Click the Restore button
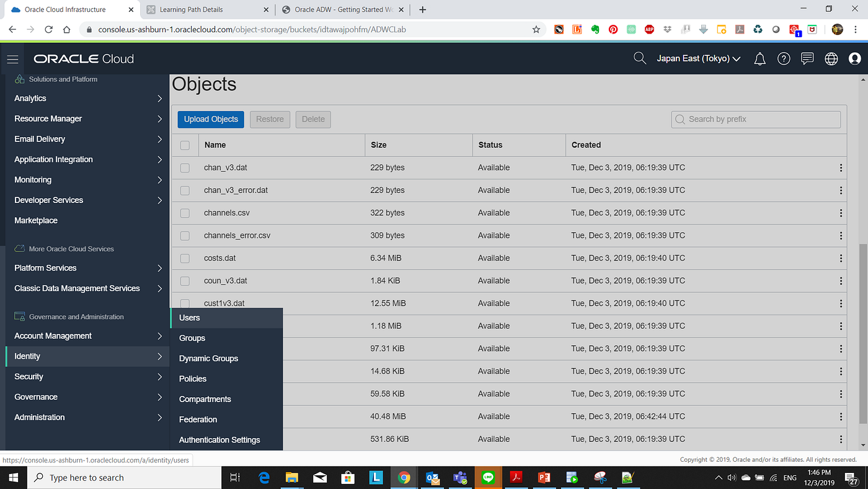 (x=270, y=119)
